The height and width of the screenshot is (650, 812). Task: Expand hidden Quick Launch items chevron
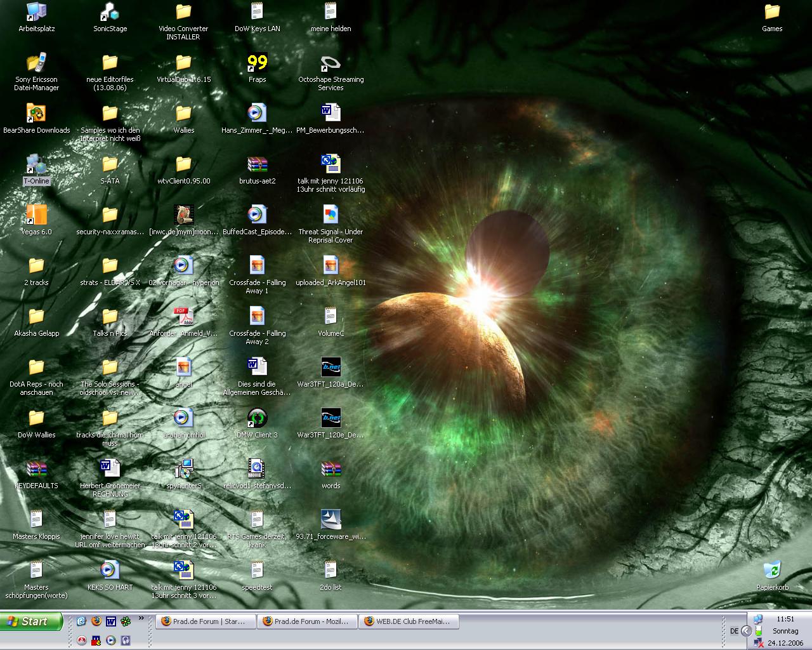click(x=141, y=618)
